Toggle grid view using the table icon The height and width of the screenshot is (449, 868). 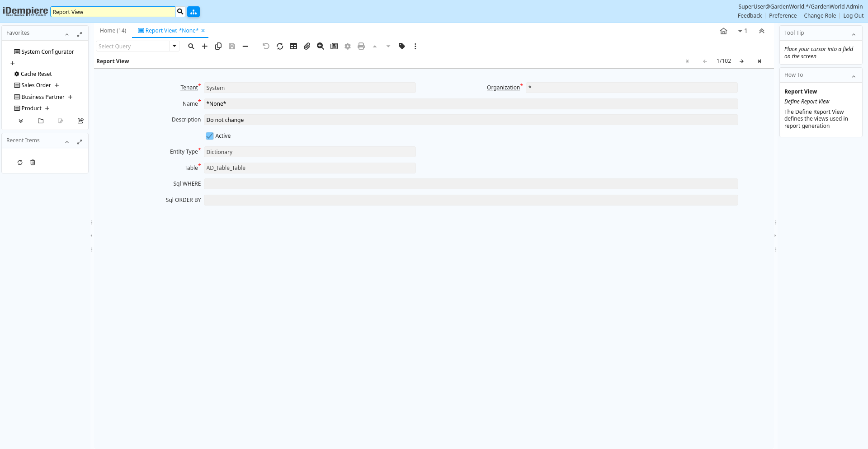coord(293,46)
